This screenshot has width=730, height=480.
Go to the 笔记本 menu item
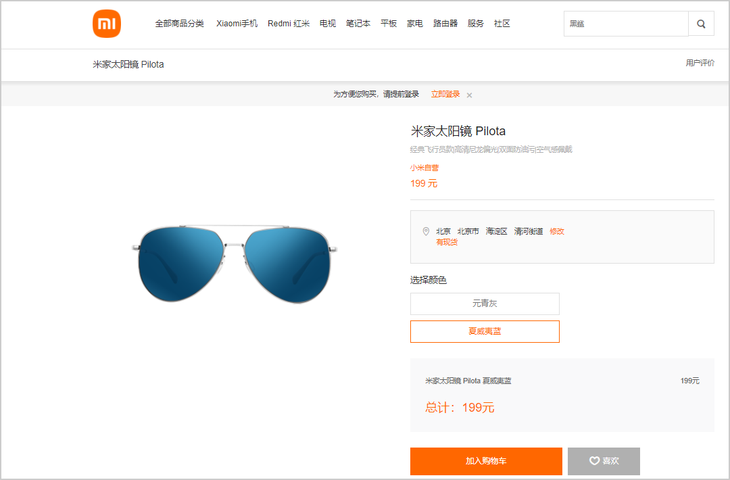pos(358,24)
